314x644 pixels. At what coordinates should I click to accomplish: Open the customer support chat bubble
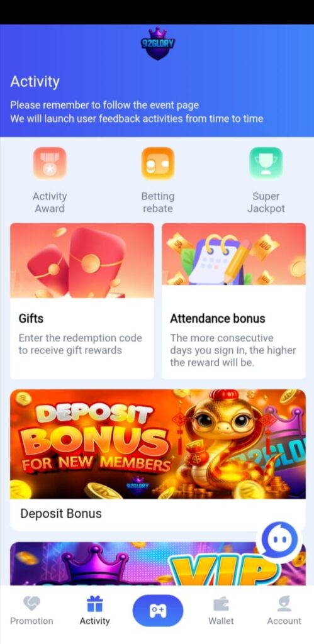pyautogui.click(x=279, y=541)
